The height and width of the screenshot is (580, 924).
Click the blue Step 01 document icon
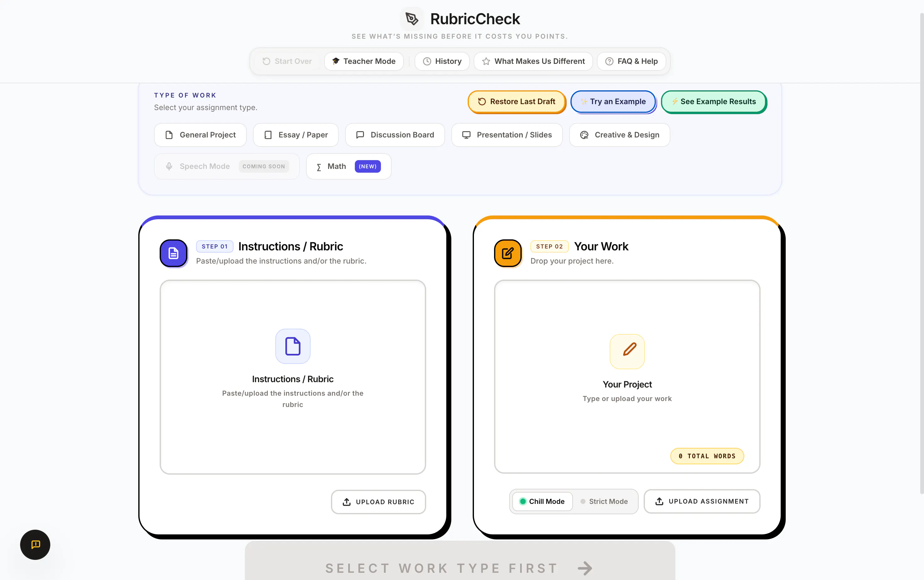[173, 253]
